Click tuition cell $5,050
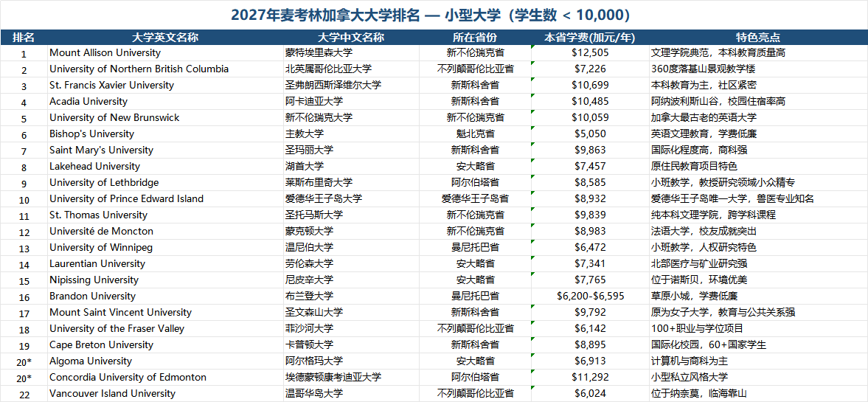Viewport: 868px width, 402px height. pyautogui.click(x=589, y=134)
